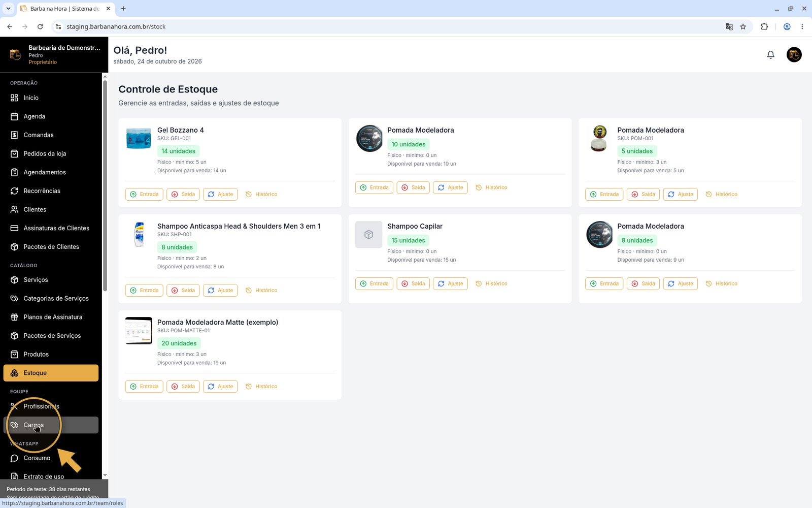The height and width of the screenshot is (508, 812).
Task: Click Ajuste for Shampoo Capilar
Action: click(x=450, y=283)
